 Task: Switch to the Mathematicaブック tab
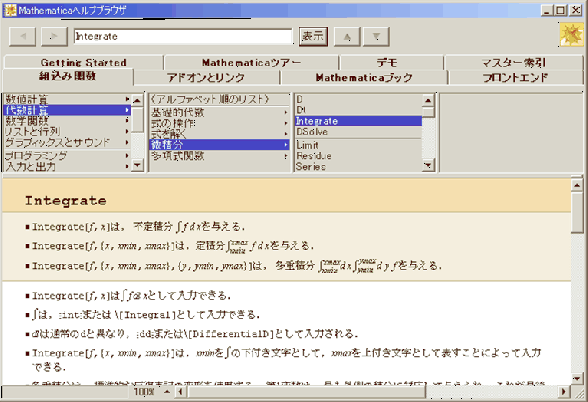click(364, 77)
